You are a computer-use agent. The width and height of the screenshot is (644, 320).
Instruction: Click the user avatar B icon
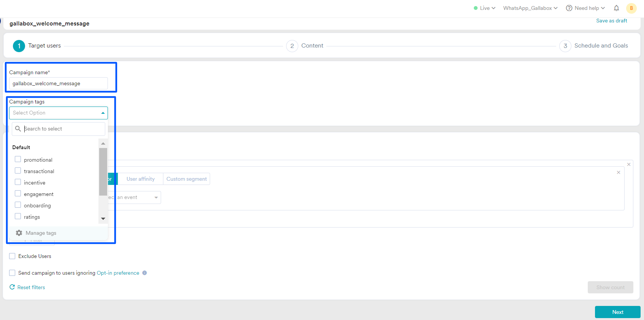click(631, 8)
